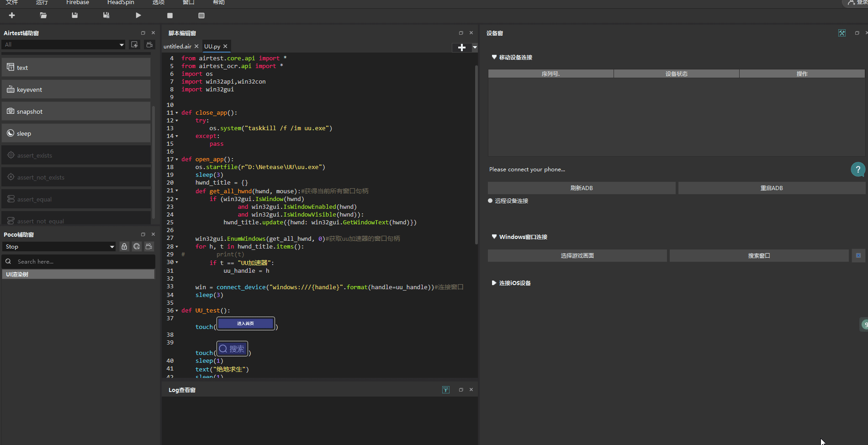Select the UI渲染树 root row
The width and height of the screenshot is (868, 445).
78,274
